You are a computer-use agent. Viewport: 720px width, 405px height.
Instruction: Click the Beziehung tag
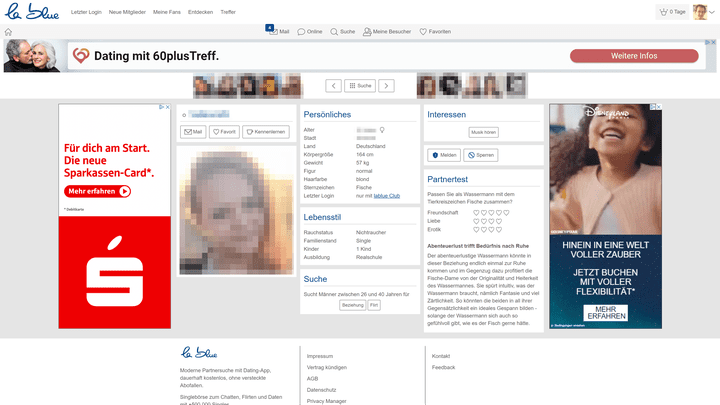(353, 305)
